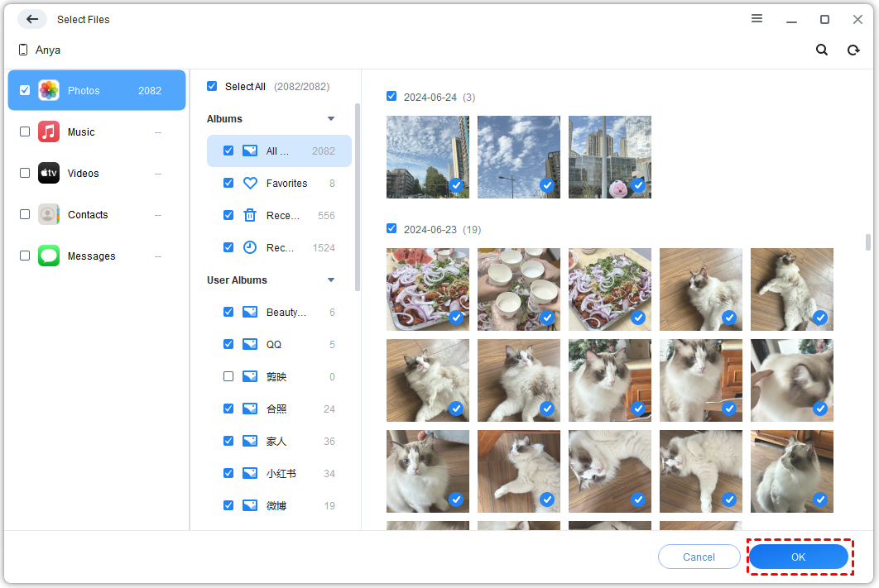Image resolution: width=879 pixels, height=588 pixels.
Task: Select the Photos category in sidebar
Action: (97, 91)
